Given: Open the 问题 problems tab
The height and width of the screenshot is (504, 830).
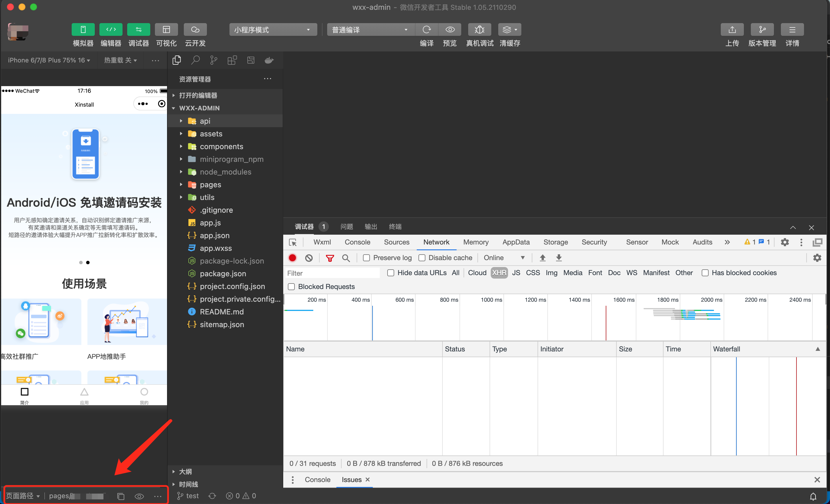Looking at the screenshot, I should (x=347, y=226).
